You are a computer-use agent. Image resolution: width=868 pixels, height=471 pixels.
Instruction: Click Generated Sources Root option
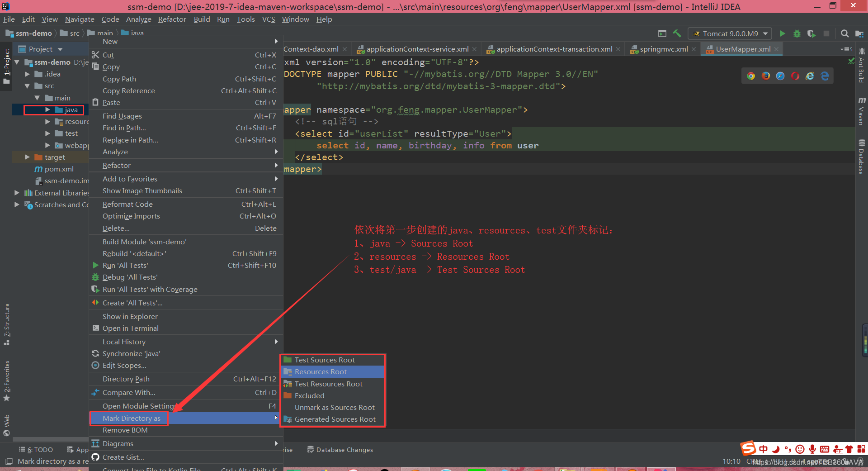click(x=333, y=419)
